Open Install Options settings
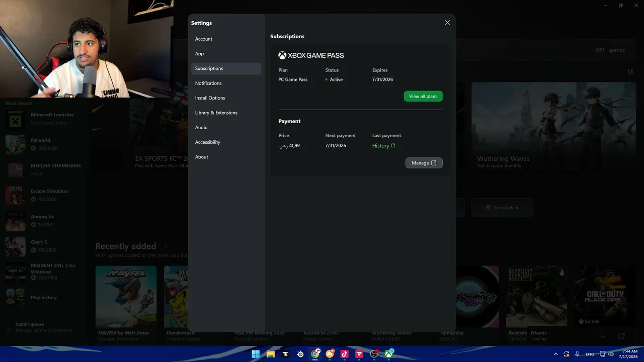644x362 pixels. (226, 98)
